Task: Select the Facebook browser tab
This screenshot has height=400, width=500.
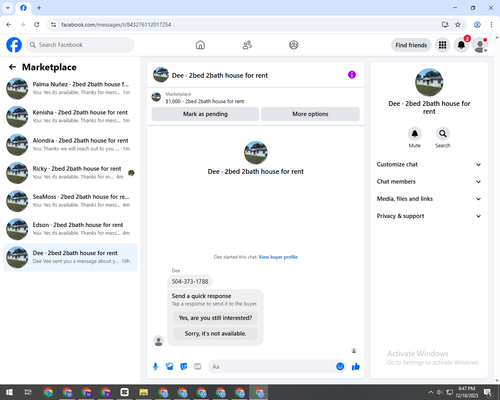Action: pos(23,8)
